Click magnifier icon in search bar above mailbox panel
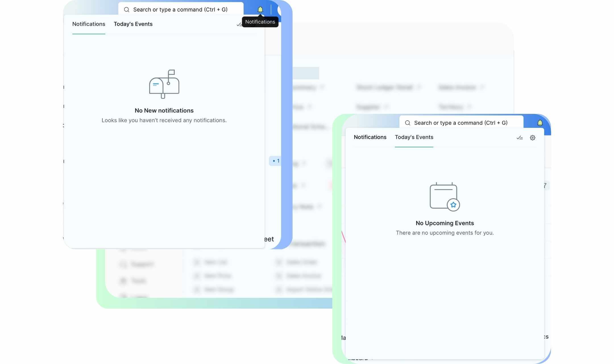614x364 pixels. pyautogui.click(x=127, y=10)
